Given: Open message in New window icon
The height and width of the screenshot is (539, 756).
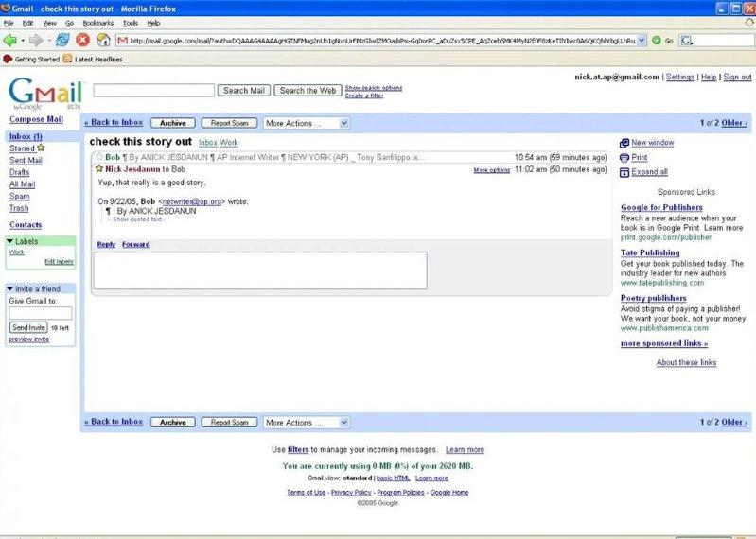Looking at the screenshot, I should pos(624,143).
